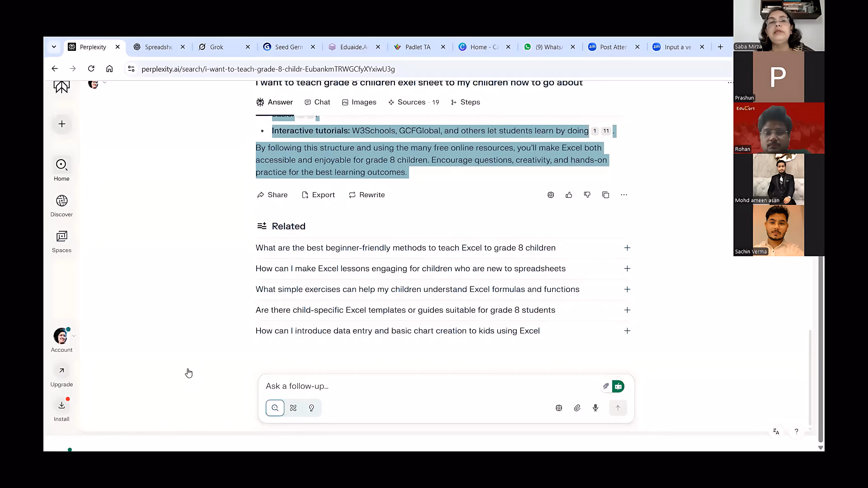
Task: Click the thumbs up icon
Action: (x=569, y=195)
